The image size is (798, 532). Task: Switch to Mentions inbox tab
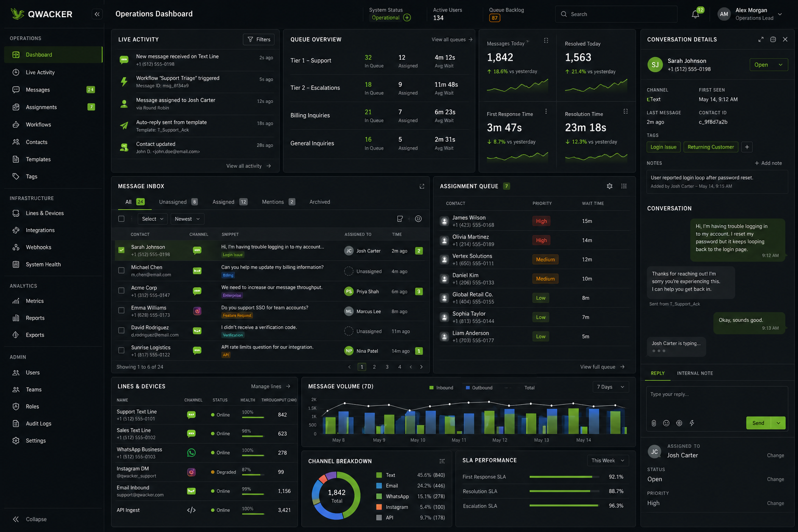(278, 202)
